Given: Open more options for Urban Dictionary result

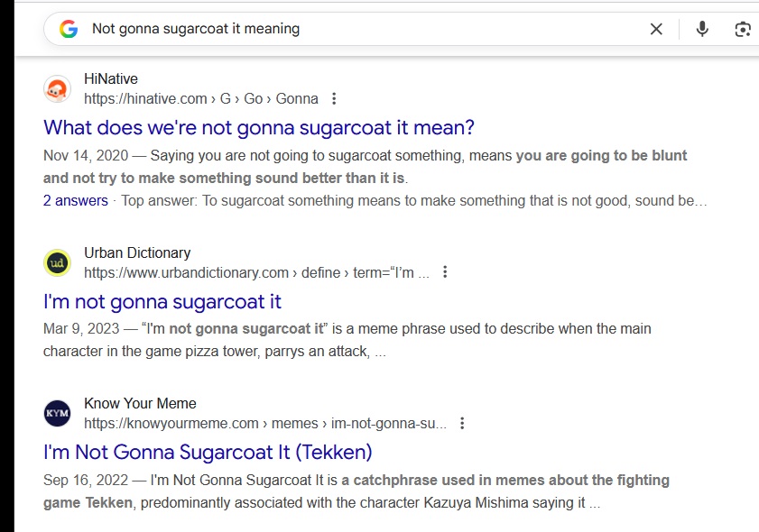Looking at the screenshot, I should (445, 272).
